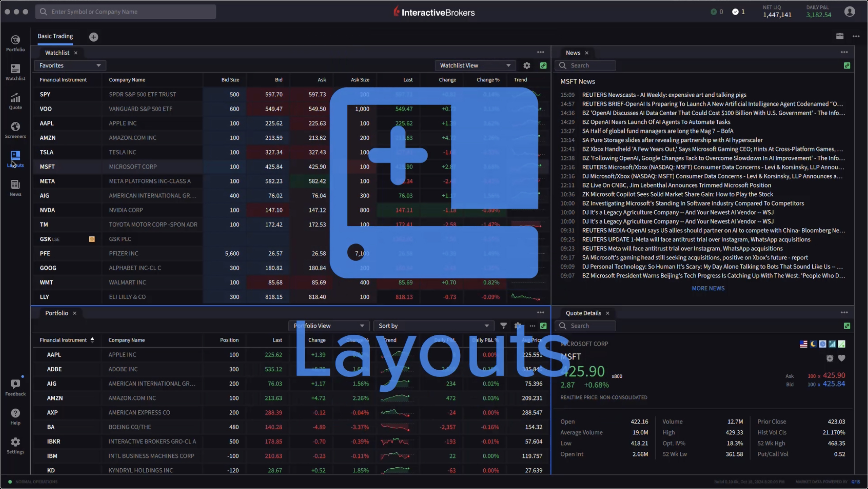Add MSFT to favorites via the heart icon
Viewport: 868px width, 489px height.
841,359
